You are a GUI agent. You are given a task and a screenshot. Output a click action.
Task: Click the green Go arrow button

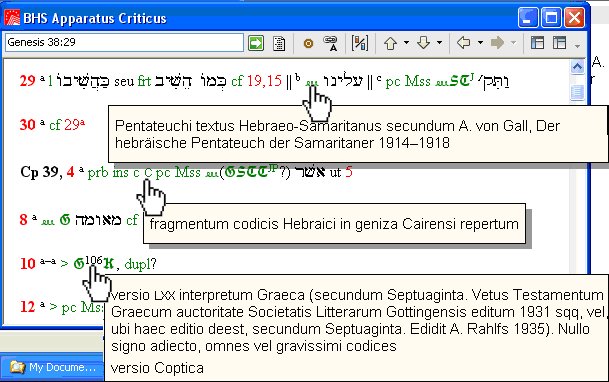click(256, 43)
